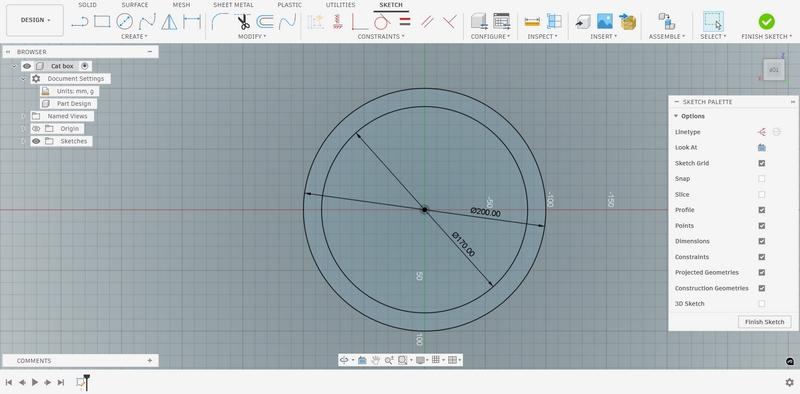Expand the Named Views tree node

(23, 116)
